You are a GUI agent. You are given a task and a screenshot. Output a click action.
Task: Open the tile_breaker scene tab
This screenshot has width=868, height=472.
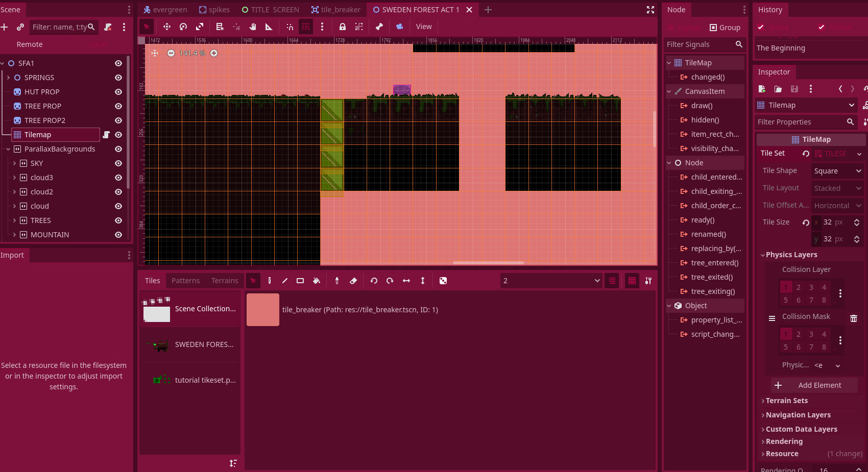335,10
